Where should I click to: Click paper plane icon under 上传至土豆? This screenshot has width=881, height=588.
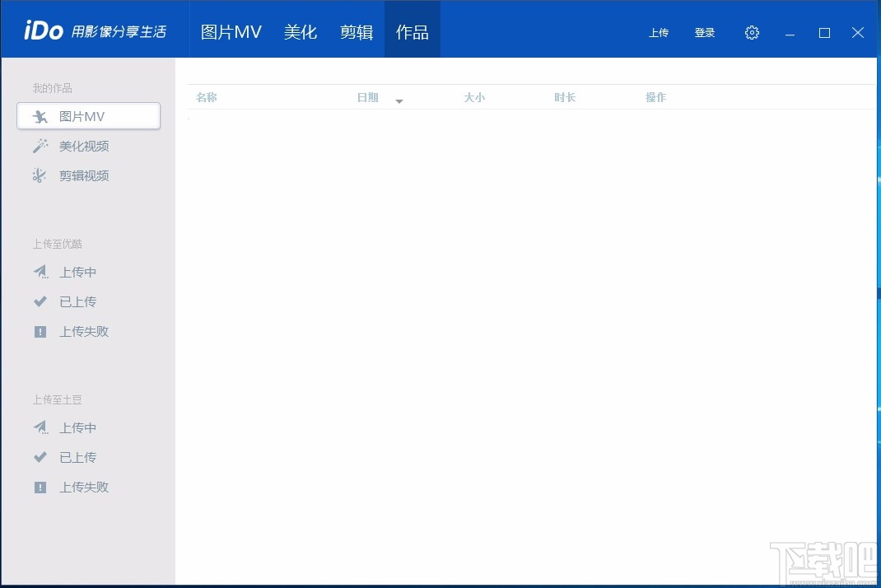click(40, 427)
